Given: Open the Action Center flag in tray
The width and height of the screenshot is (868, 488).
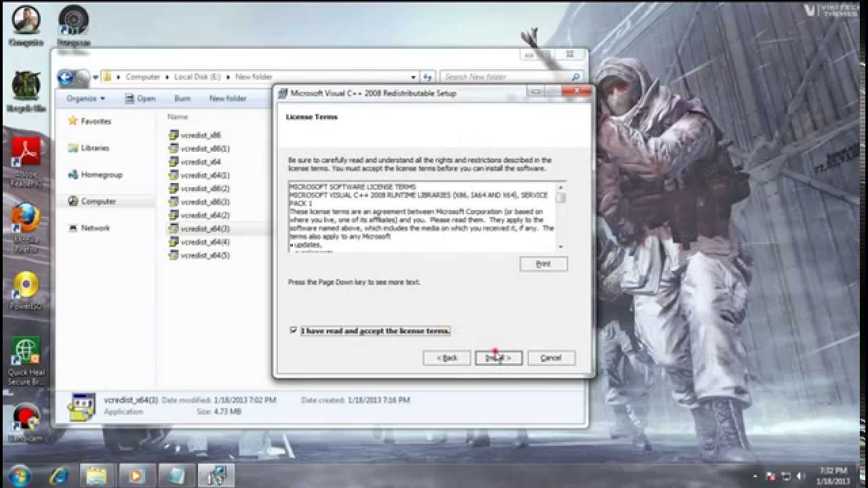Looking at the screenshot, I should click(770, 476).
